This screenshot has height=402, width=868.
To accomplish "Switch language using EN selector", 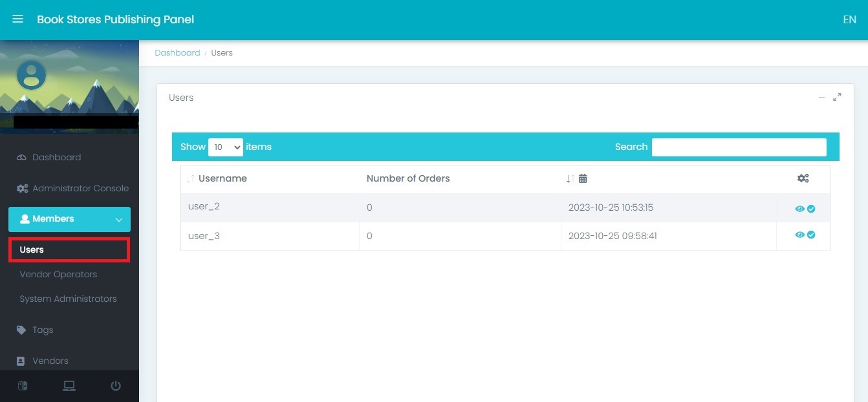I will [x=849, y=19].
